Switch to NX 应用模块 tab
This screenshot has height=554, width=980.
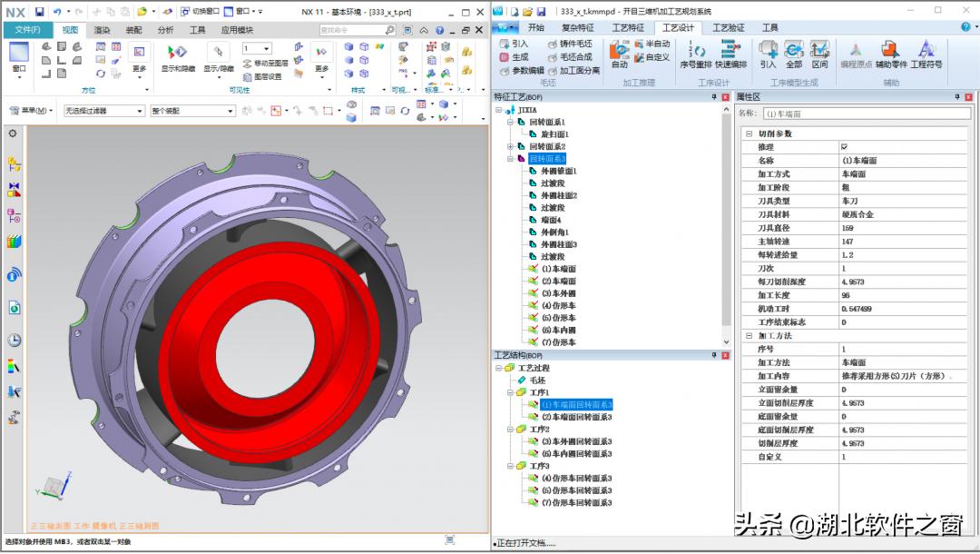point(237,30)
